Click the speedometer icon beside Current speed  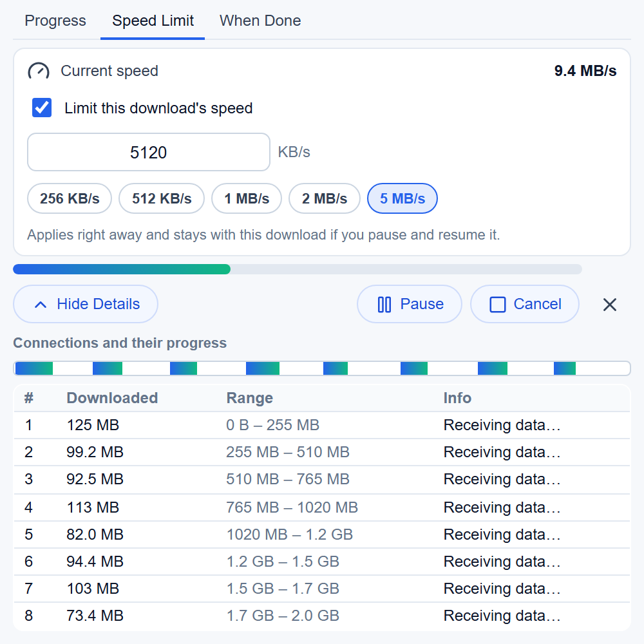[x=39, y=71]
